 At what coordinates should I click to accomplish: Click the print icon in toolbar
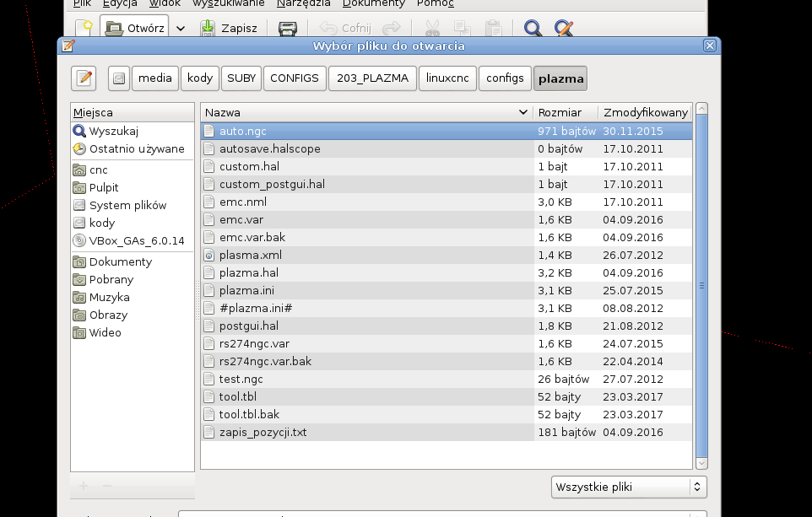pyautogui.click(x=288, y=28)
